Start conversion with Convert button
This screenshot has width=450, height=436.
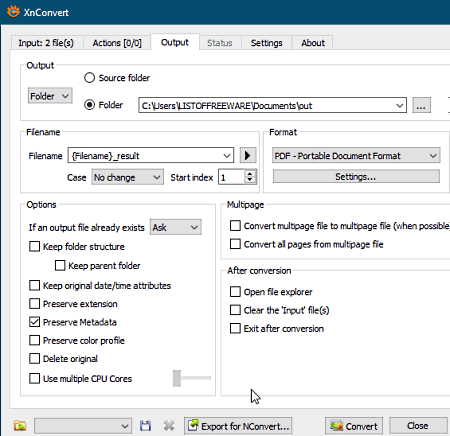[x=354, y=426]
